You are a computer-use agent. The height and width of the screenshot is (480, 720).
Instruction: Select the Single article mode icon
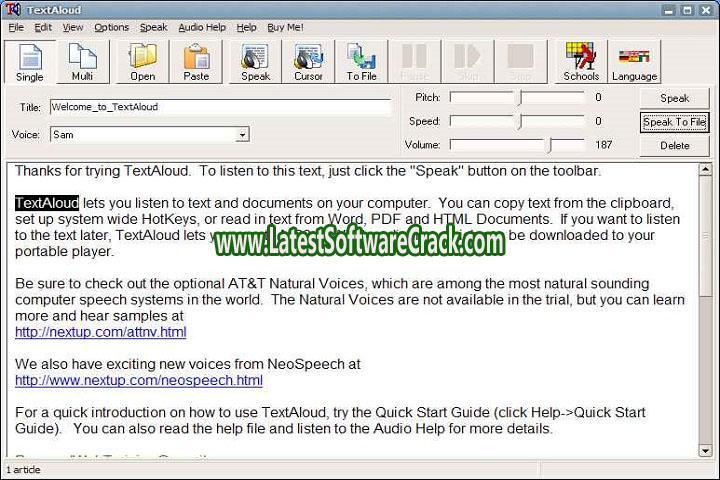[30, 62]
